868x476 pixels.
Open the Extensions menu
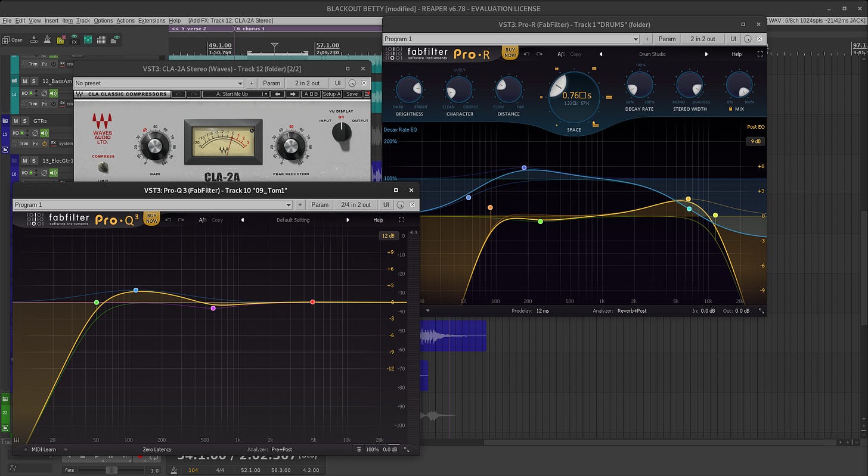[152, 20]
